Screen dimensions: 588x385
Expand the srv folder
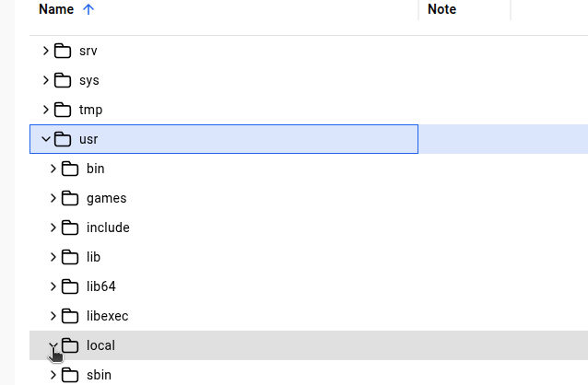(x=46, y=51)
